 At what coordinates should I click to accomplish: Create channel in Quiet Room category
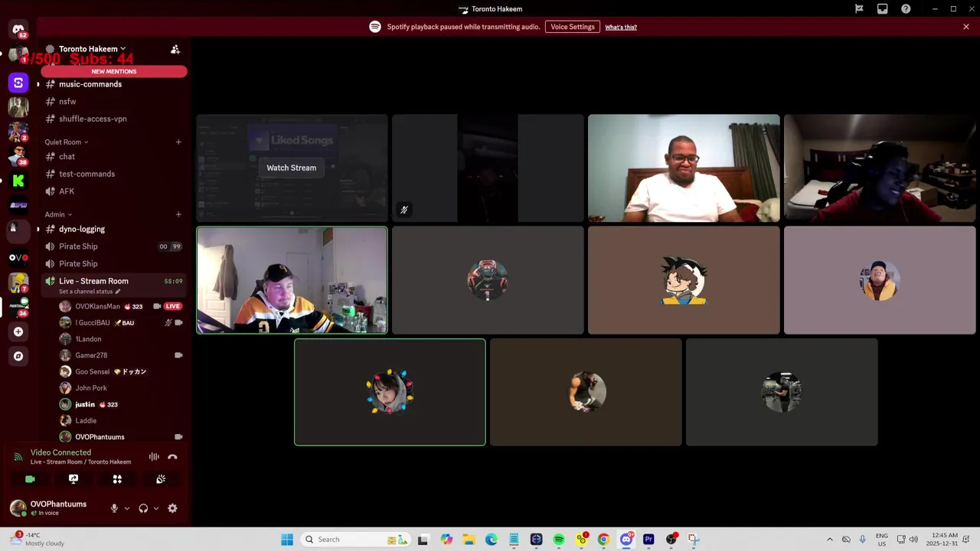point(178,142)
